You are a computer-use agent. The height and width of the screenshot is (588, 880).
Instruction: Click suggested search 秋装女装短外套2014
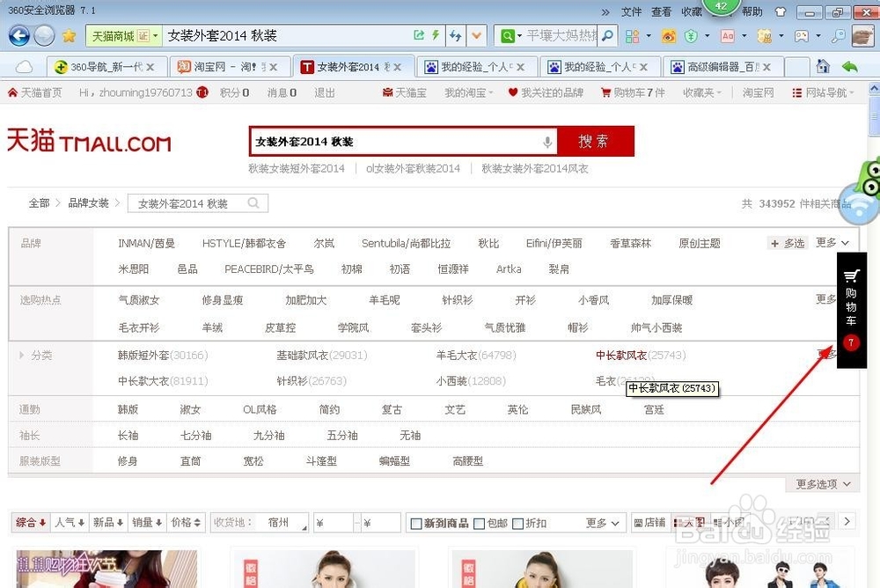point(297,168)
